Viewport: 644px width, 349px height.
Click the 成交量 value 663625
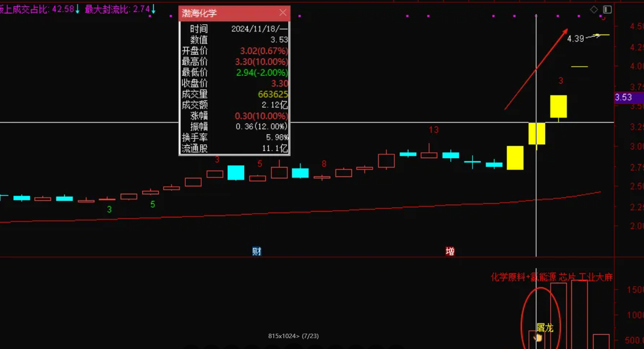[273, 94]
